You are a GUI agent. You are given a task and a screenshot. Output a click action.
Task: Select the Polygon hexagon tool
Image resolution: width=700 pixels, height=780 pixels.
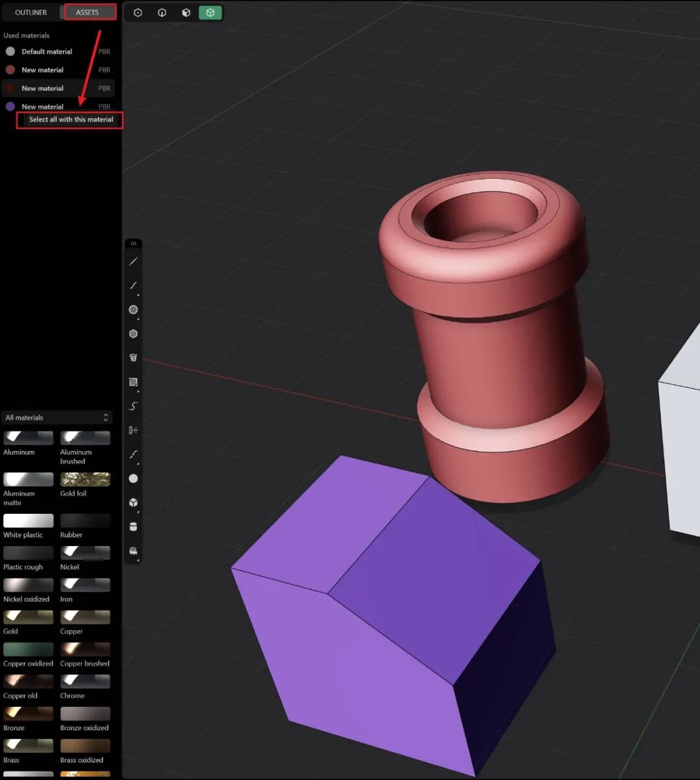coord(134,334)
